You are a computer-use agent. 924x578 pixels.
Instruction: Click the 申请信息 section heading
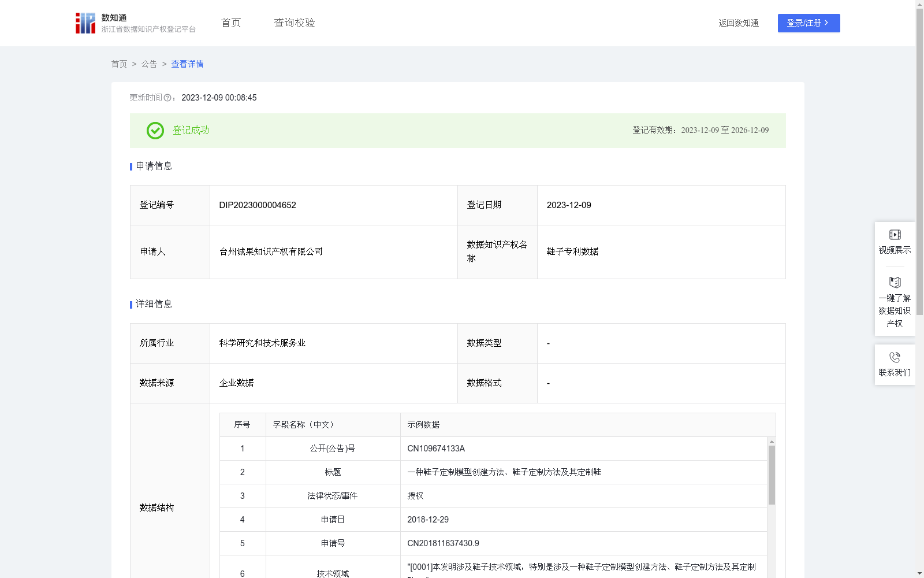tap(154, 166)
